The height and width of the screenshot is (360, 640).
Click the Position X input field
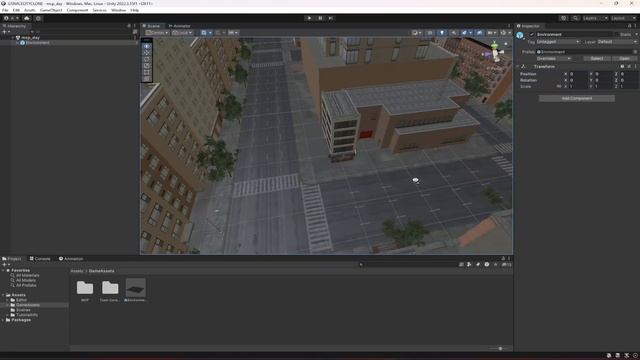[x=578, y=74]
